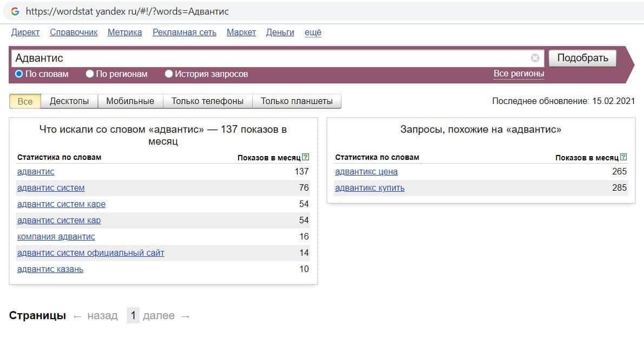Select the 'По регионам' radio option
644x343 pixels.
(90, 74)
